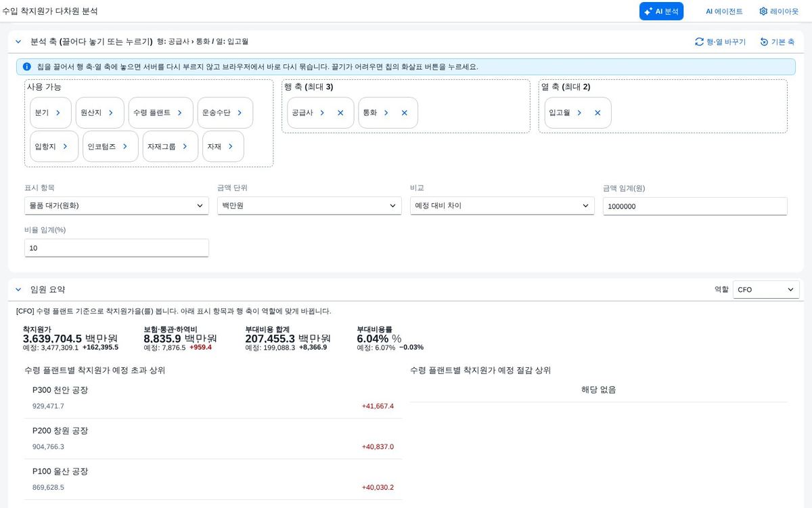
Task: Select the 입항지 chip label
Action: 45,146
